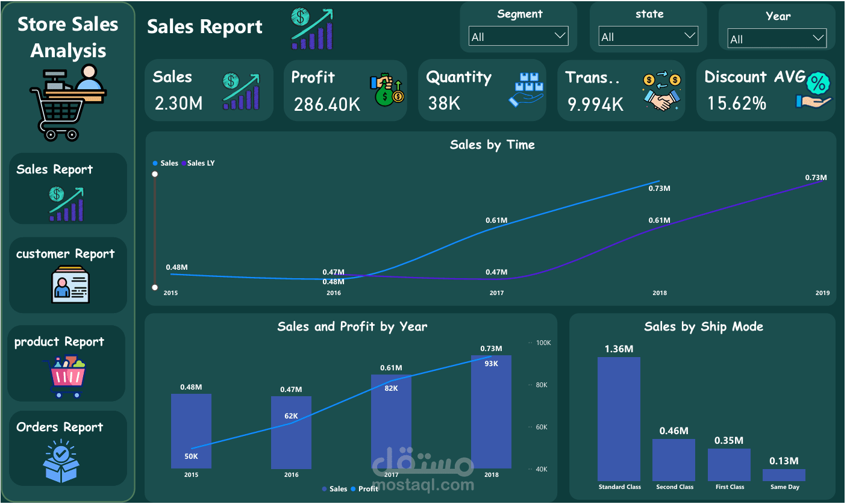Click the growth chart icon beside Sales Report title
Viewport: 847px width, 504px height.
[x=312, y=28]
